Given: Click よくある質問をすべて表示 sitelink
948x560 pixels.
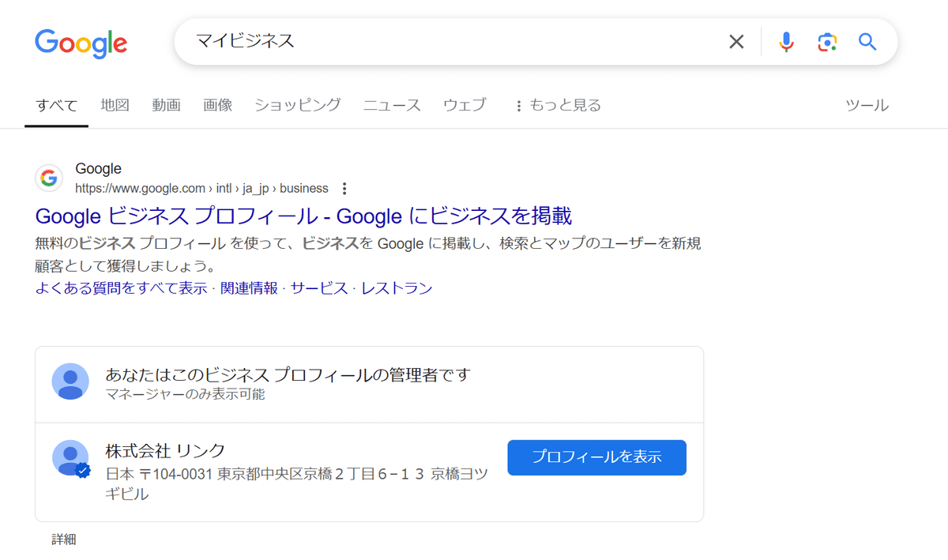Looking at the screenshot, I should (122, 288).
